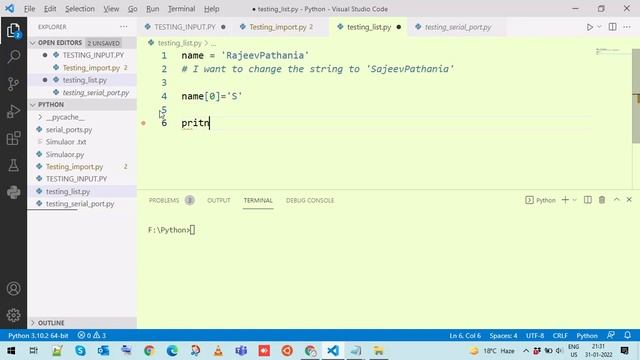Screen dimensions: 640x360
Task: Show errors and warnings in status bar
Action: (92, 336)
